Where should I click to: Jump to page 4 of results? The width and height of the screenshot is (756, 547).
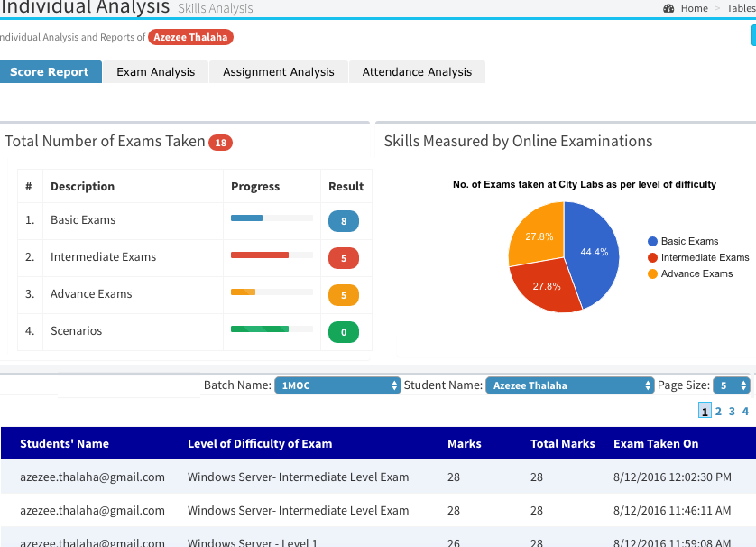[745, 412]
